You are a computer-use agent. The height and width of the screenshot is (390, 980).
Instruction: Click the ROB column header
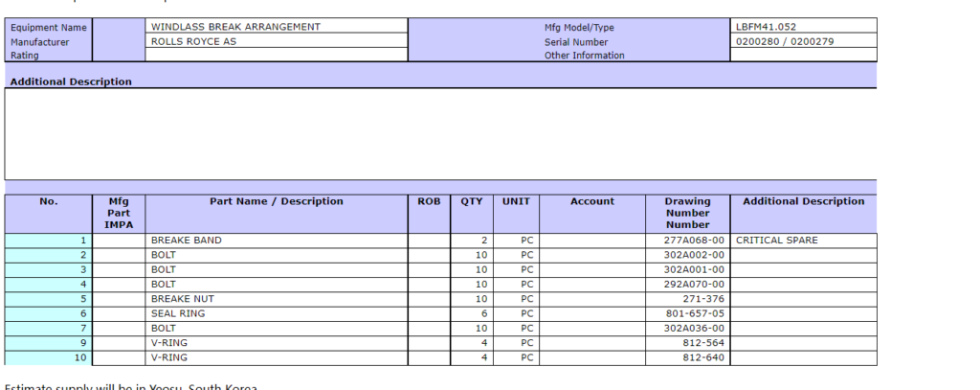429,201
